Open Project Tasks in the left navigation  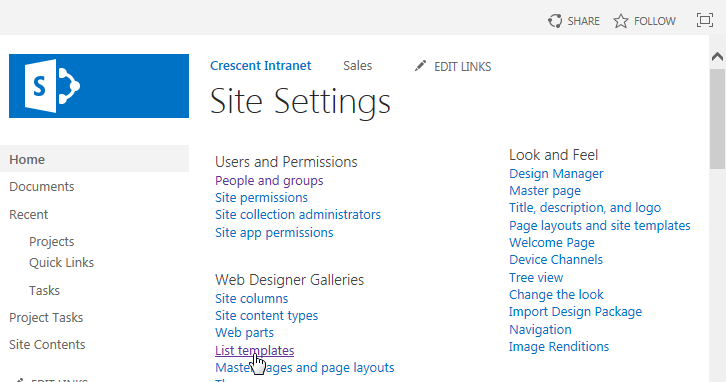click(x=46, y=318)
